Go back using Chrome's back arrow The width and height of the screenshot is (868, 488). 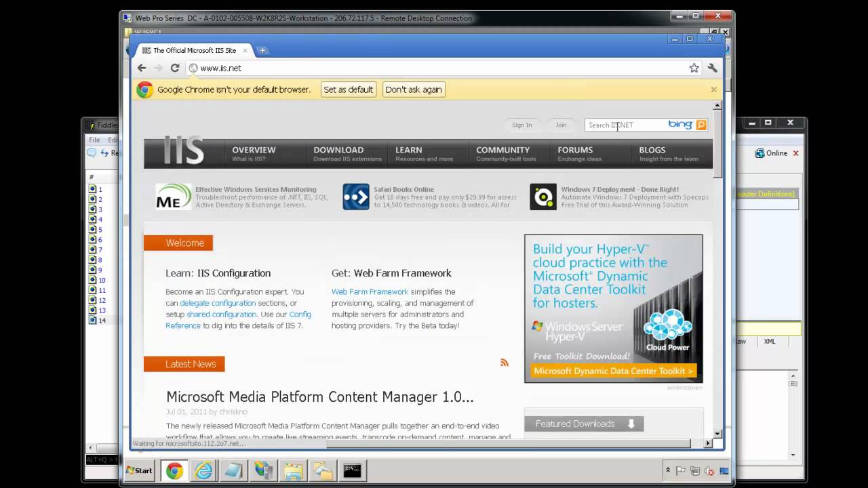(x=142, y=68)
